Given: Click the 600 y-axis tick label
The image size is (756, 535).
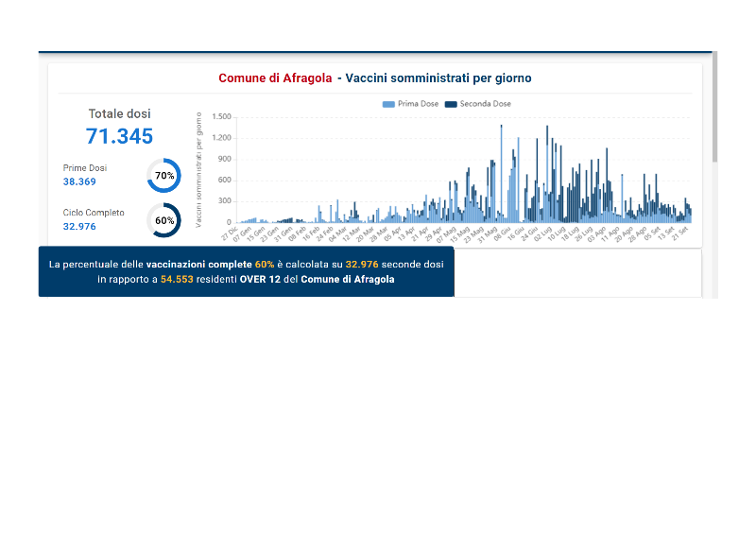Looking at the screenshot, I should coord(225,180).
